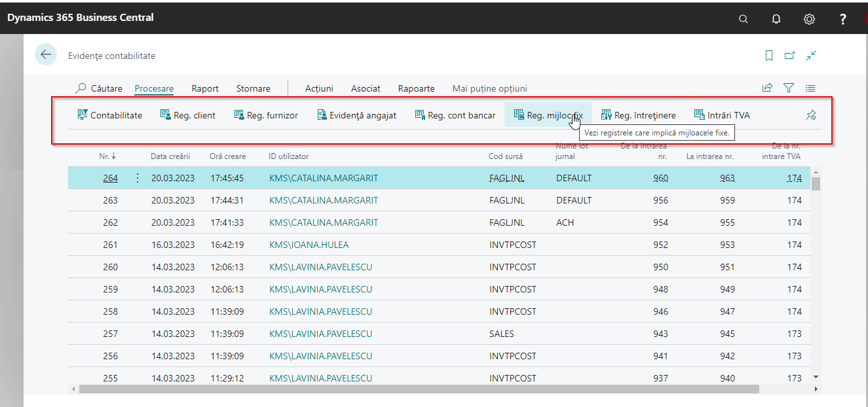Click the horizontal scrollbar thumb
Viewport: 868px width, 407px height.
[x=419, y=389]
